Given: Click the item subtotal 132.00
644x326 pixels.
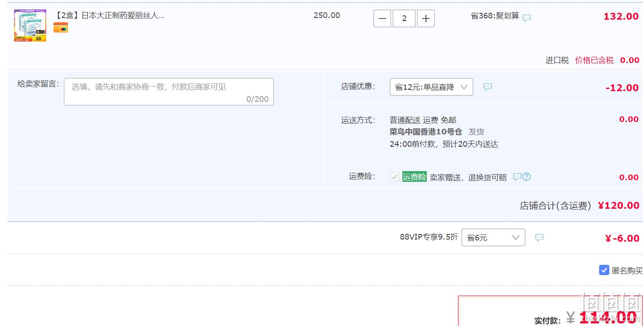Looking at the screenshot, I should [621, 17].
